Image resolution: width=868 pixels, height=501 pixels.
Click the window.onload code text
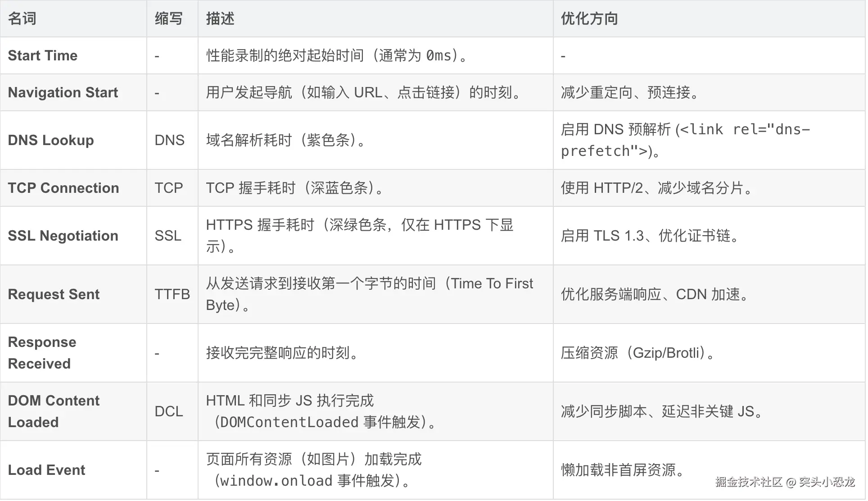coord(276,481)
